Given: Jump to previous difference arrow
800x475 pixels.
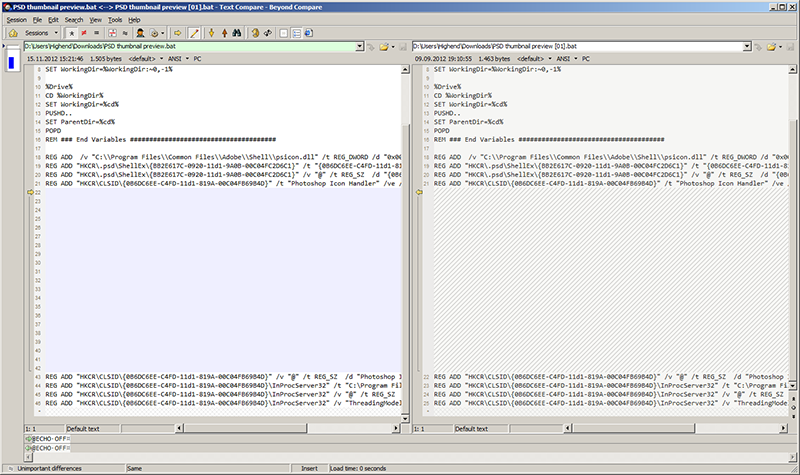Looking at the screenshot, I should pyautogui.click(x=224, y=32).
